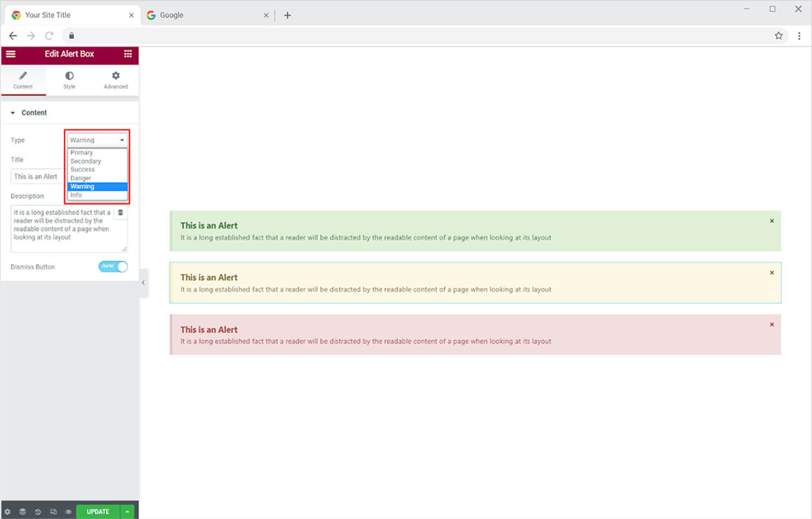812x519 pixels.
Task: Open the Navigator layers icon
Action: [x=22, y=511]
